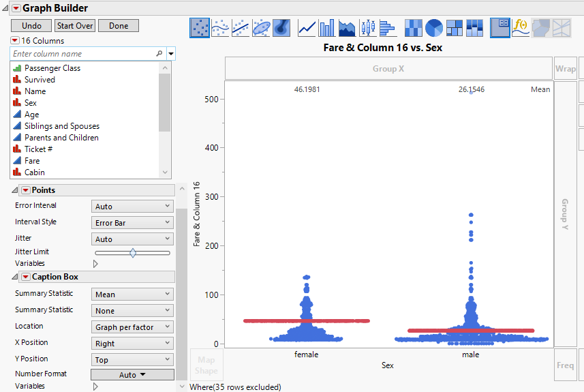
Task: Select the Pie chart icon
Action: point(434,28)
